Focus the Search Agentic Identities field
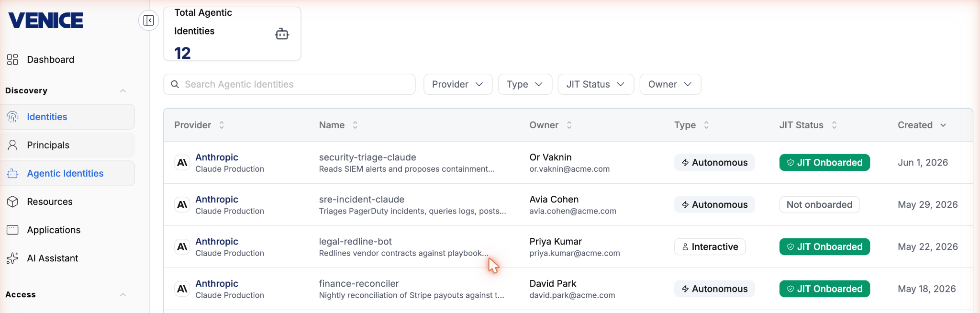This screenshot has width=980, height=313. click(x=289, y=84)
